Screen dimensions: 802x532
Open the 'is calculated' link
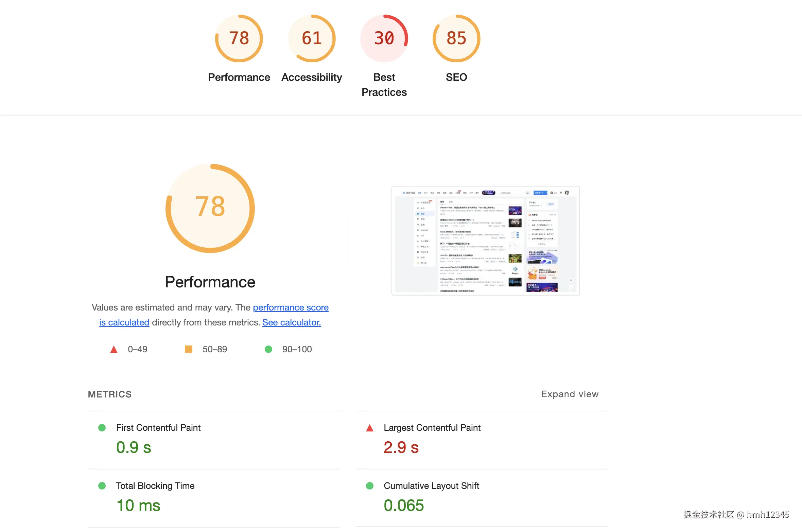tap(124, 322)
